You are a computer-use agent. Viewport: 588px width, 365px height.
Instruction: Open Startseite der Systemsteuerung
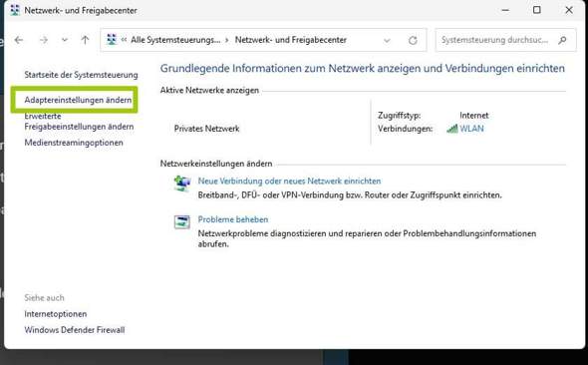click(81, 75)
